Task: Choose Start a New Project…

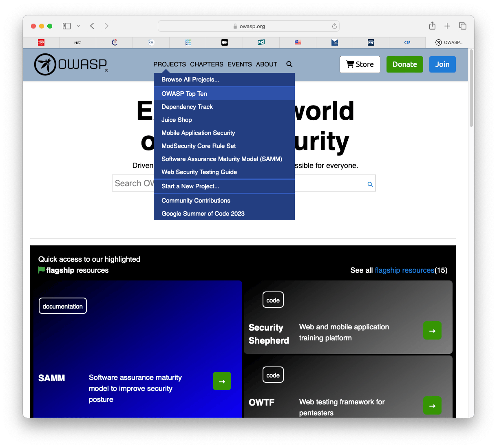Action: pos(224,186)
